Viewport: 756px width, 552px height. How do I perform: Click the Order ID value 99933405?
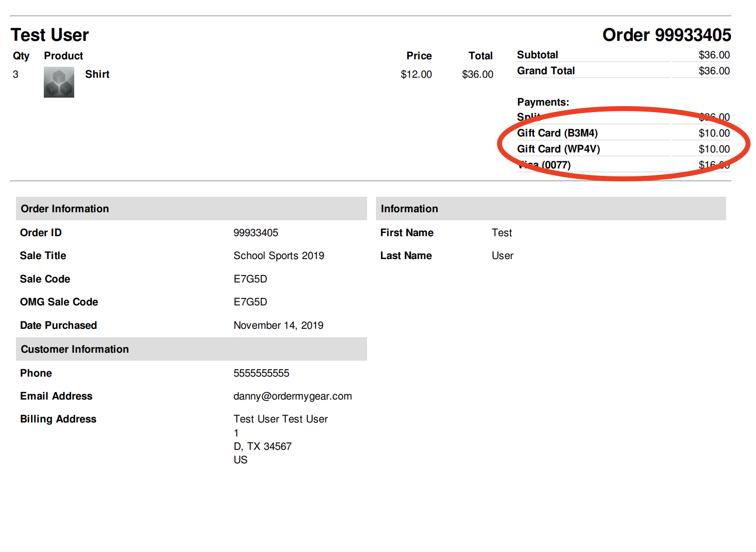(x=256, y=233)
